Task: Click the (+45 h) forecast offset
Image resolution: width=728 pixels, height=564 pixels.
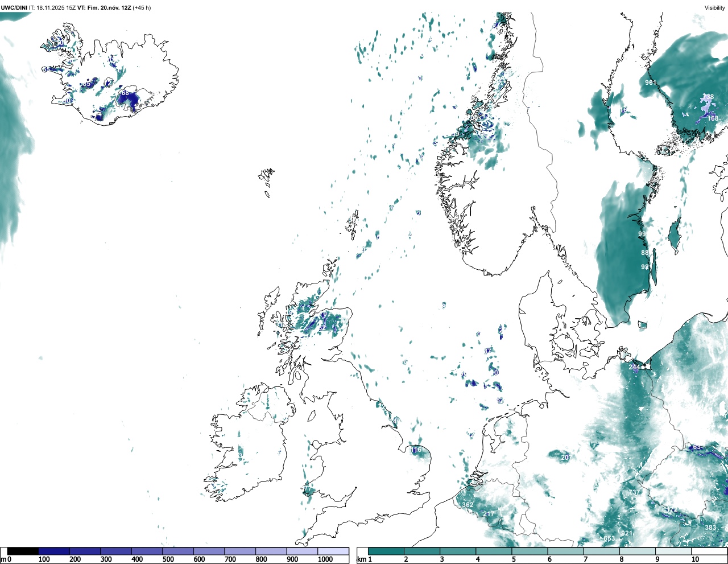Action: point(142,8)
